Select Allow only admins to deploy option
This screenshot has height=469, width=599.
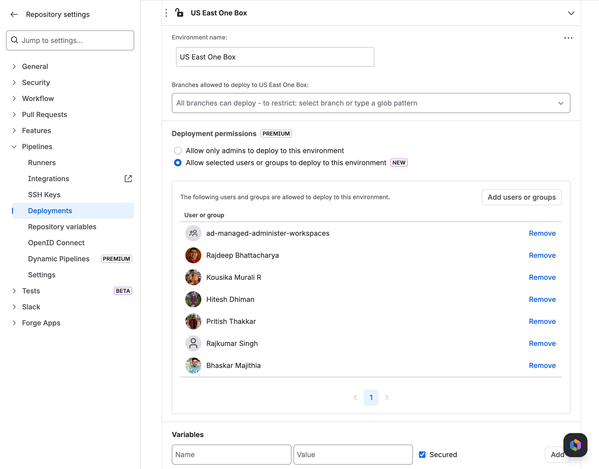pyautogui.click(x=178, y=150)
